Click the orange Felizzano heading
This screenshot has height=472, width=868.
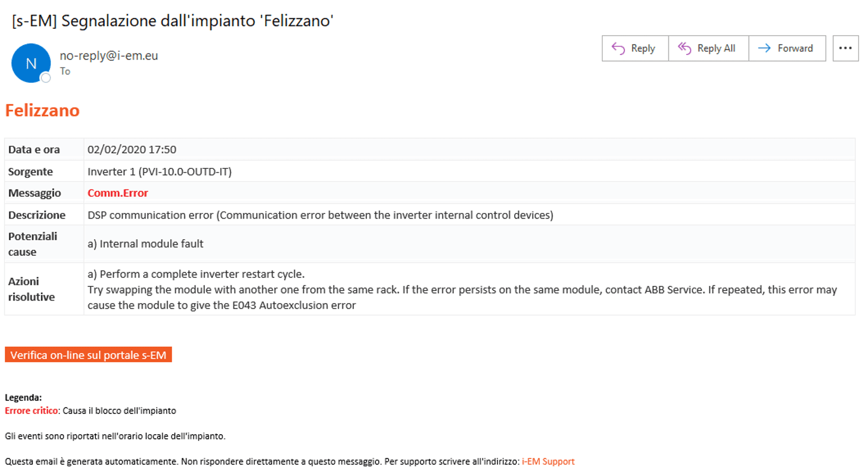pos(42,110)
